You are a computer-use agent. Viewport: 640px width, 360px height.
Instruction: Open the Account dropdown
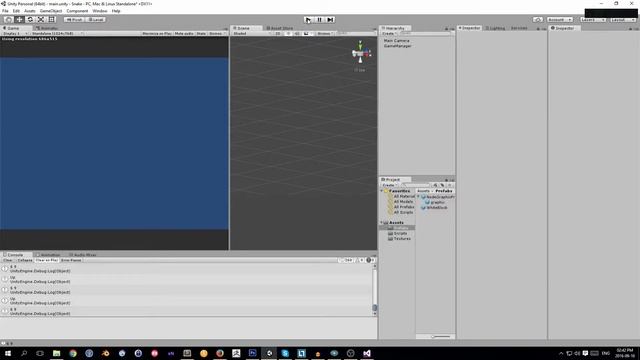[x=560, y=20]
